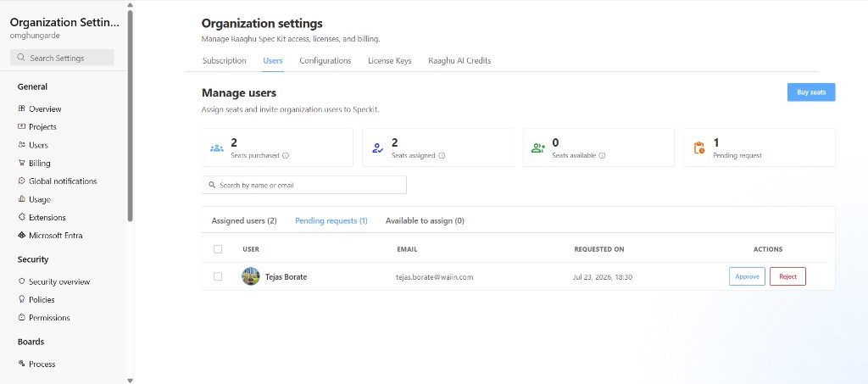Focus the Search Settings field

pos(62,58)
